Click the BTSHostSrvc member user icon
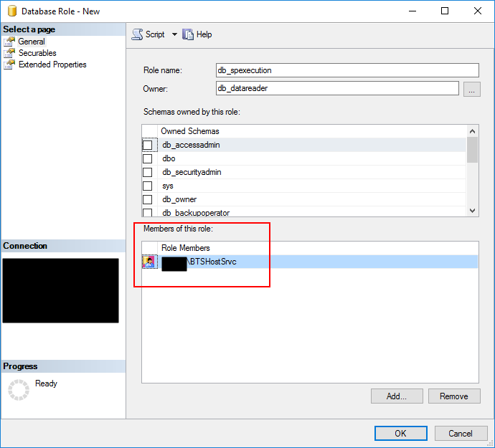Screen dimensions: 495x448 149,262
